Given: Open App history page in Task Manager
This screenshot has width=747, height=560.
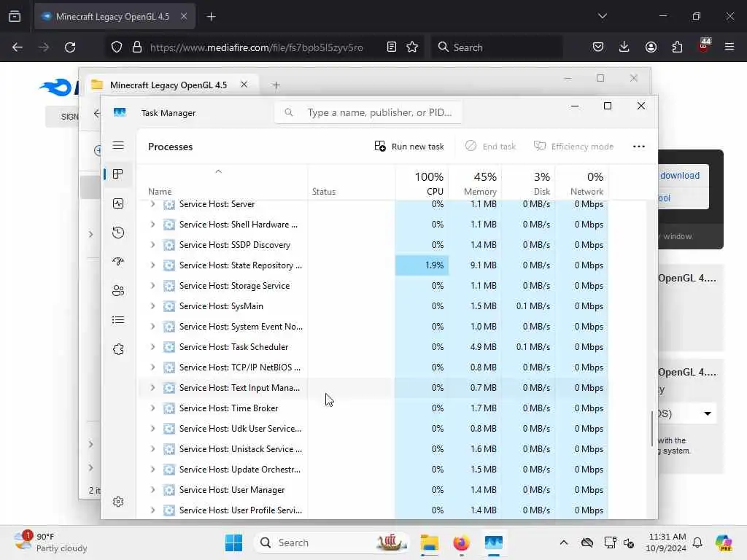Looking at the screenshot, I should 118,233.
